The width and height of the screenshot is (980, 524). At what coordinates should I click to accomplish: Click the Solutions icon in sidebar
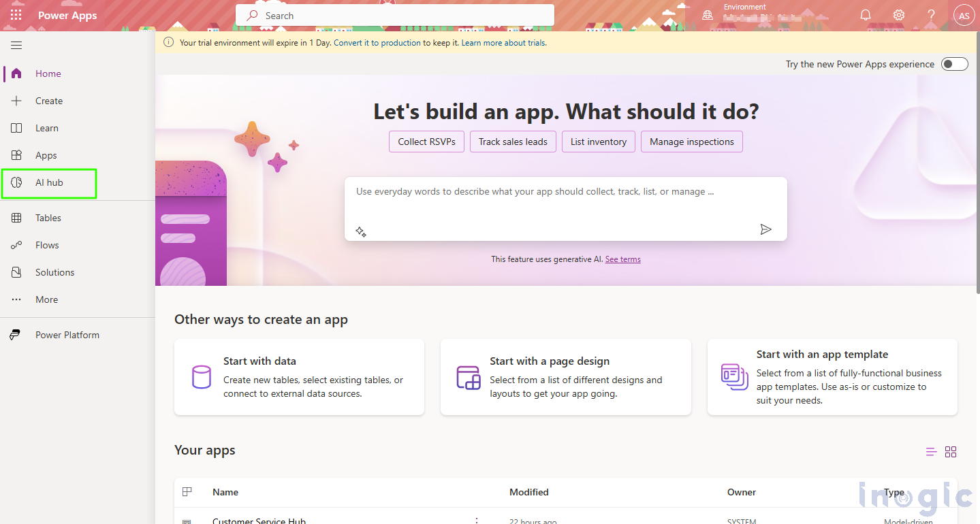[x=16, y=272]
